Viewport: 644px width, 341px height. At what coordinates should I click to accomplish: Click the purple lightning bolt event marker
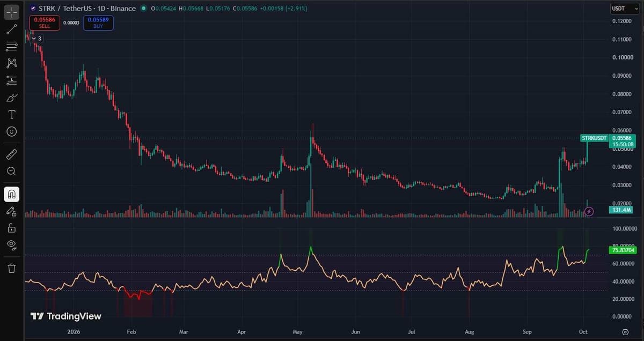[589, 211]
